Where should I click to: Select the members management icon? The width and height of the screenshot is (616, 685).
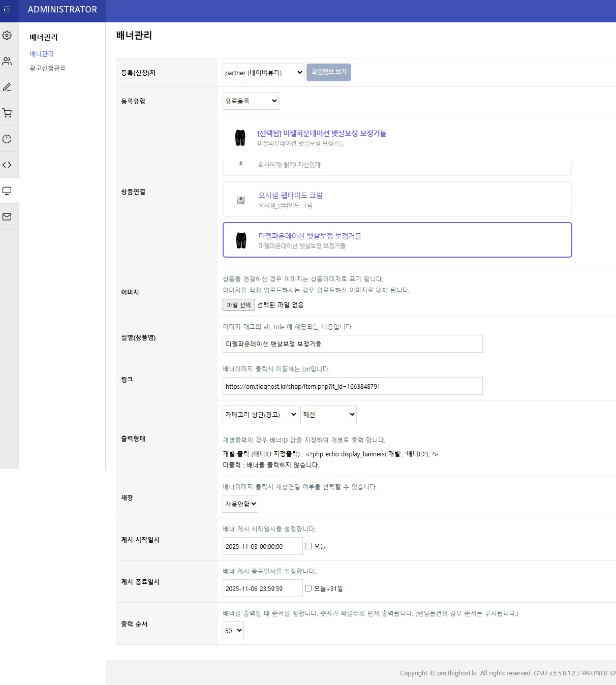pos(8,61)
